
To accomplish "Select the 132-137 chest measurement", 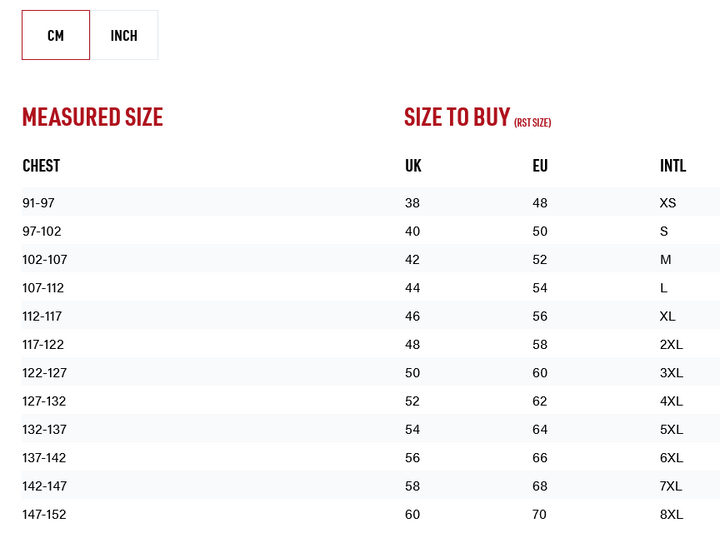I will 44,429.
